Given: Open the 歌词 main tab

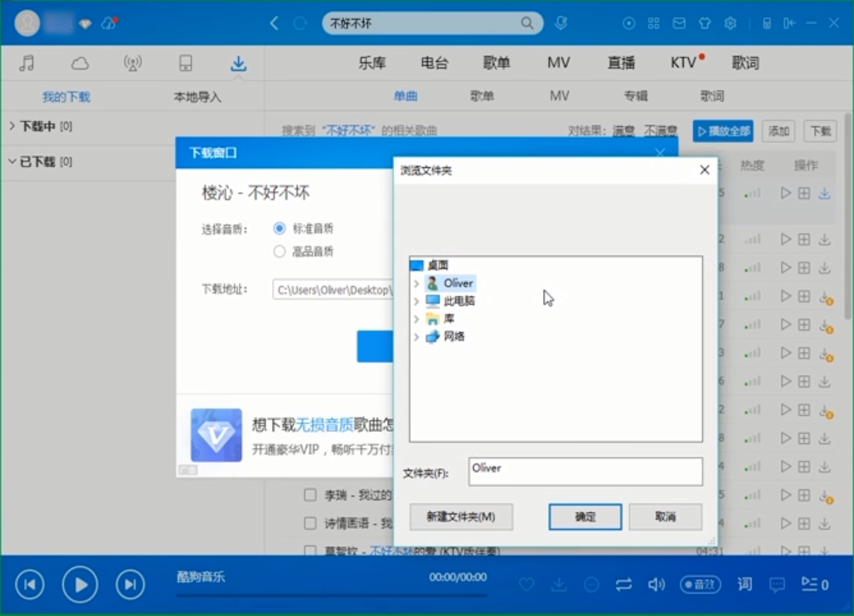Looking at the screenshot, I should (745, 63).
